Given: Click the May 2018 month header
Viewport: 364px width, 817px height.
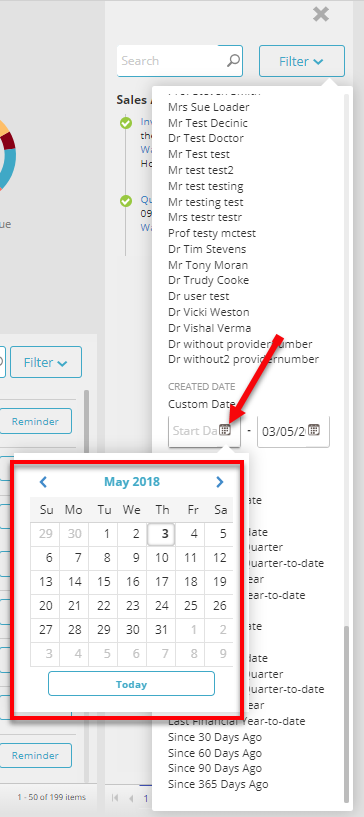Looking at the screenshot, I should tap(132, 482).
